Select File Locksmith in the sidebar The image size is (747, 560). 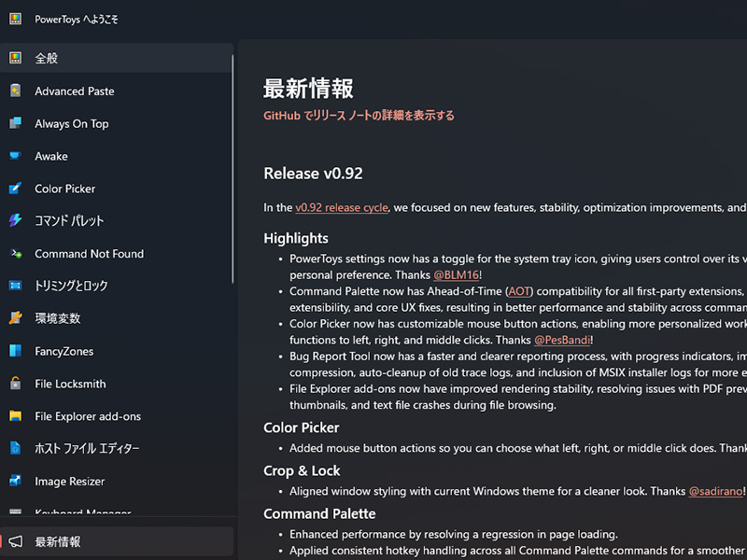click(117, 384)
